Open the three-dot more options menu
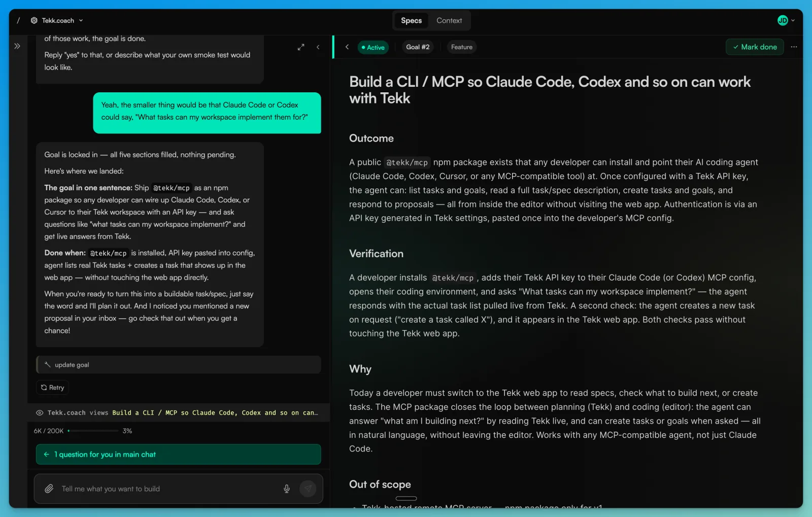The height and width of the screenshot is (517, 812). pos(794,47)
